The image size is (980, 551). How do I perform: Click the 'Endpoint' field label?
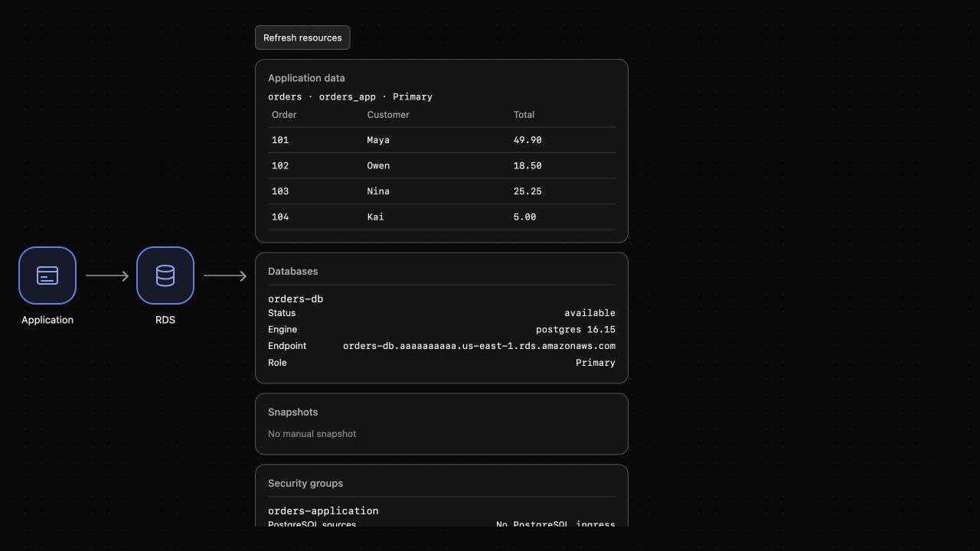(x=287, y=346)
